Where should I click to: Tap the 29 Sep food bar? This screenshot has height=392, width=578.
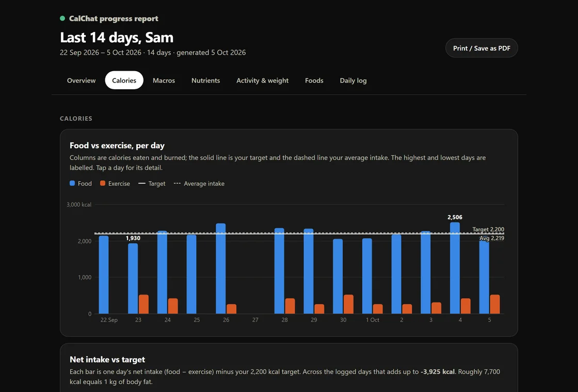(x=309, y=271)
